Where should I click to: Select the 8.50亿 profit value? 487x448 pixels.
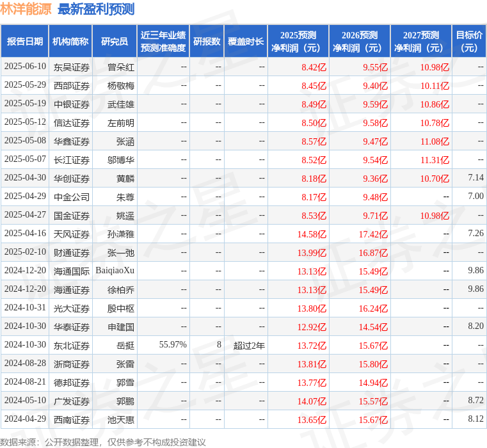314,123
